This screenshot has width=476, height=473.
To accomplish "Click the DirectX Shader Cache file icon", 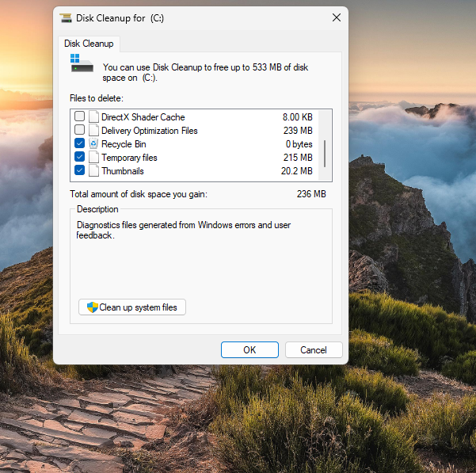I will click(x=93, y=116).
